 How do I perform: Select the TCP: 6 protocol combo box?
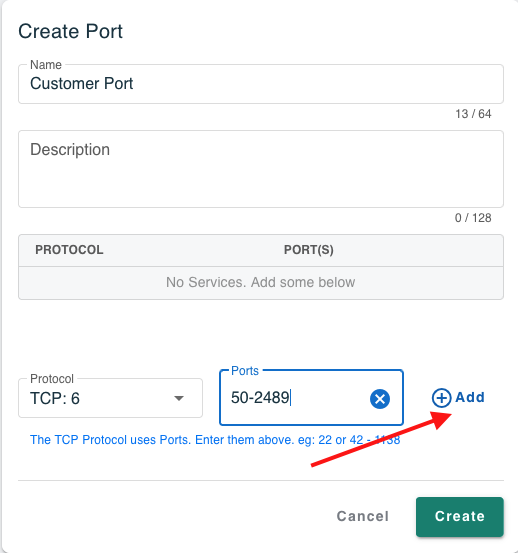click(110, 398)
